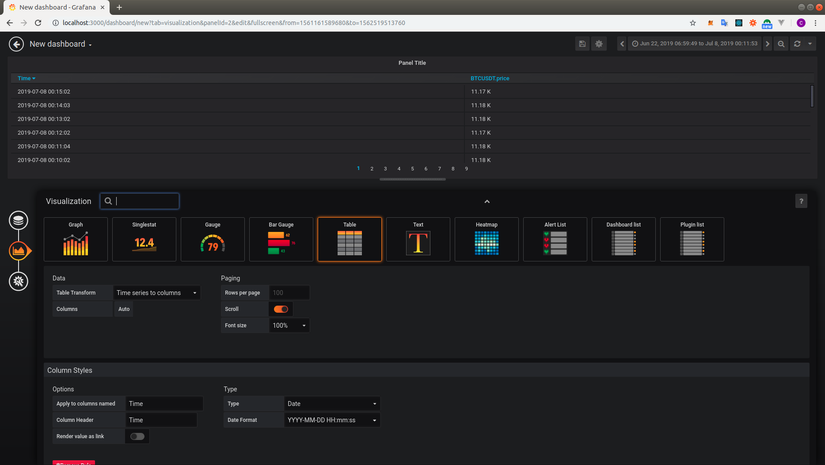Open the Table Transform dropdown

[x=157, y=292]
